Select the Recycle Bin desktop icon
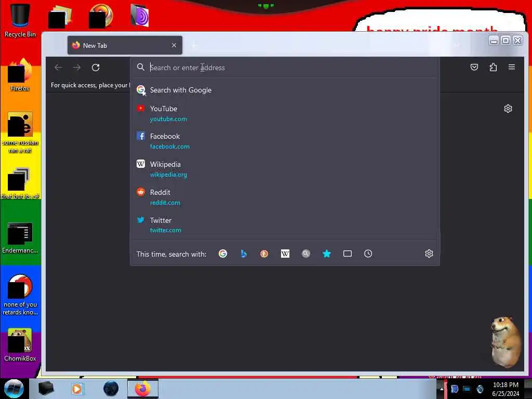The image size is (532, 399). [20, 20]
